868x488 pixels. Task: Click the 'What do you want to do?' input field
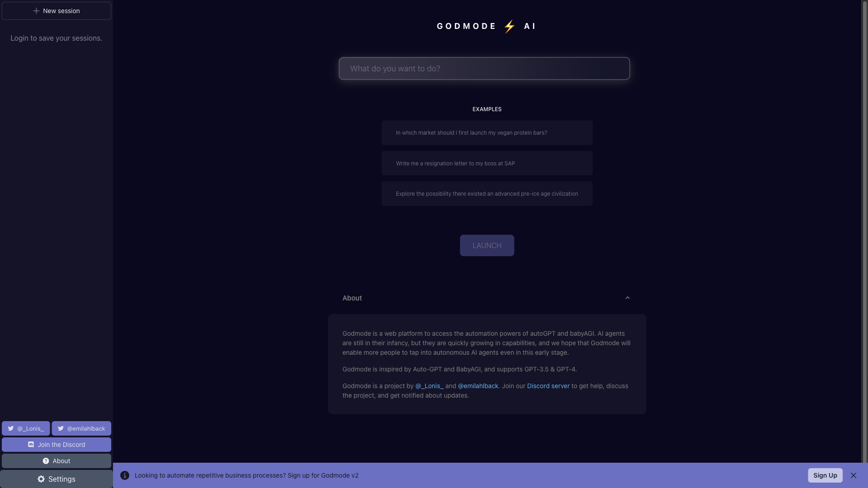[484, 68]
